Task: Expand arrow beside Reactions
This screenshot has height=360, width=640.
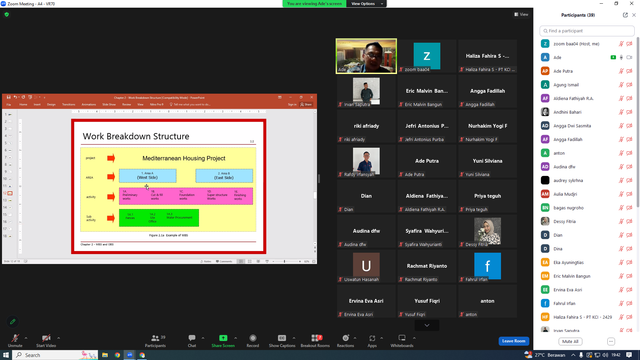Action: click(x=355, y=338)
